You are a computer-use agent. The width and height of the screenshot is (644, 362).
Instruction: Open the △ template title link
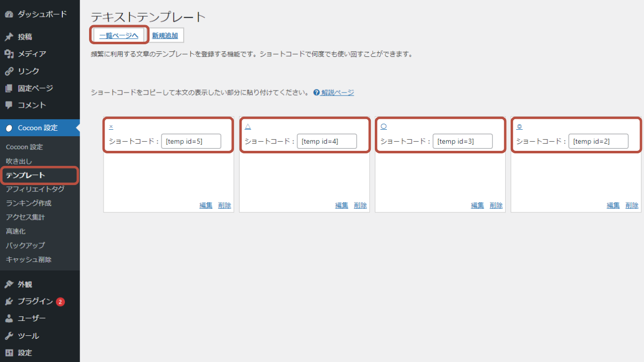point(248,126)
